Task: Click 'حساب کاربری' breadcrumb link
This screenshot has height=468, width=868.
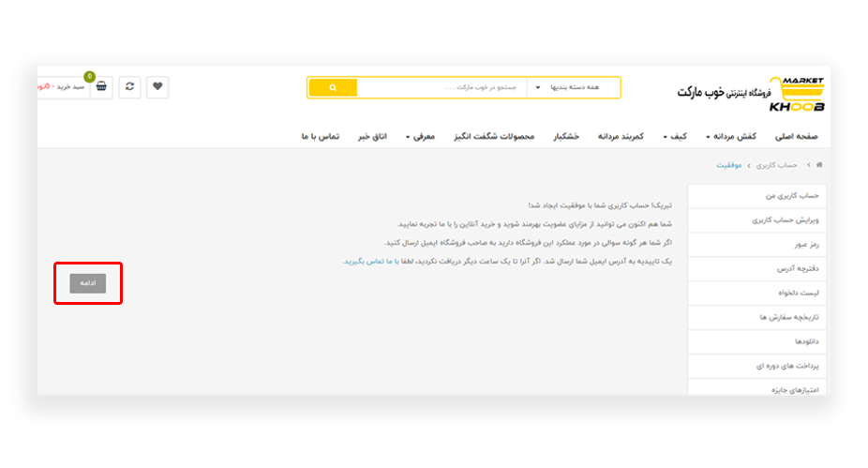Action: [x=782, y=165]
